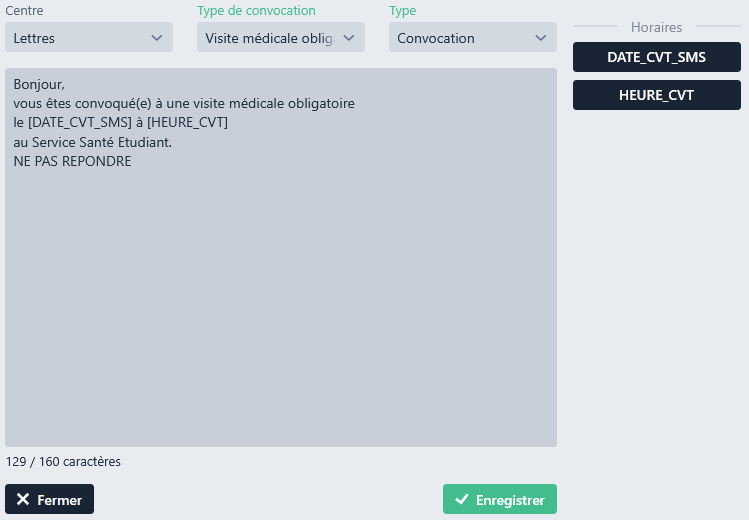Click the 129 / 160 caractères counter
Viewport: 749px width, 520px height.
63,462
